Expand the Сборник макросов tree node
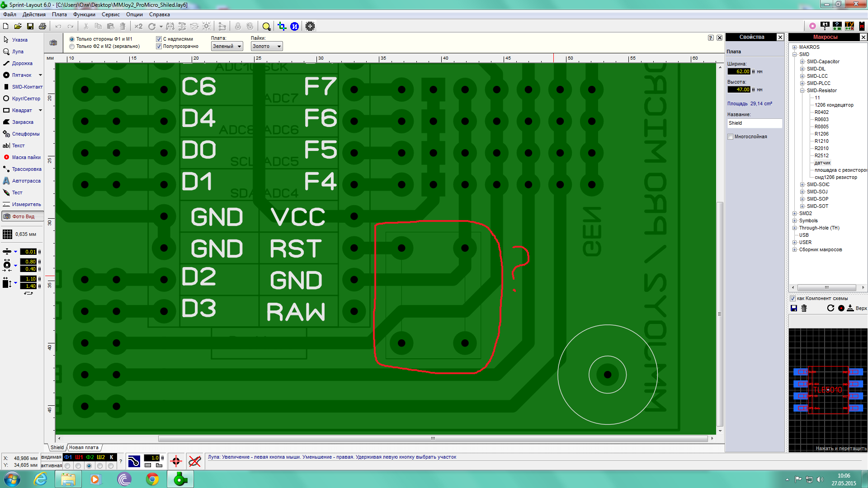 tap(794, 249)
